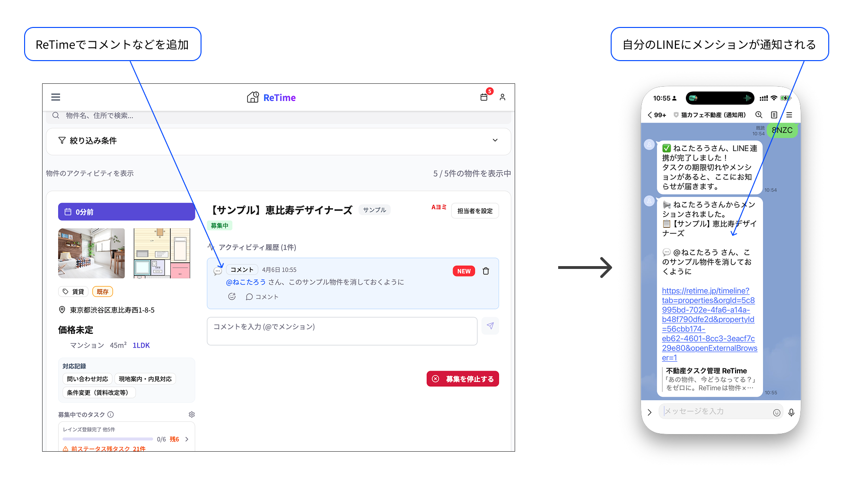Click the 1LDK layout link
This screenshot has width=868, height=500.
click(x=141, y=345)
